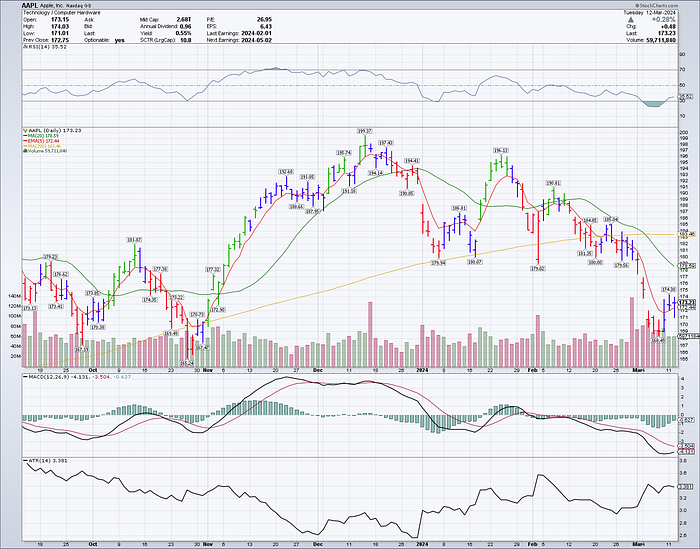
Task: Click the 181.87 October high label
Action: pos(134,240)
